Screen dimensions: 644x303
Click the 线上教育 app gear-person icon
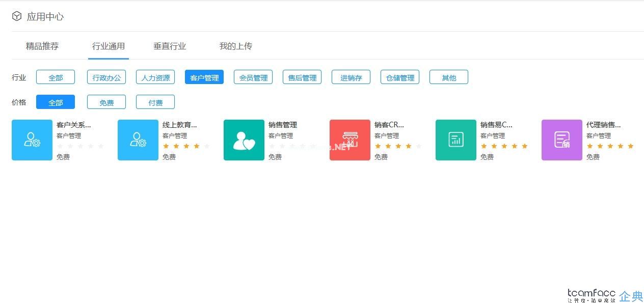point(138,140)
